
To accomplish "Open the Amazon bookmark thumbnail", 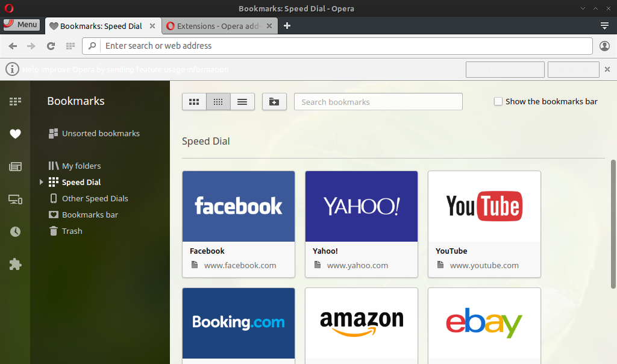I will tap(362, 323).
